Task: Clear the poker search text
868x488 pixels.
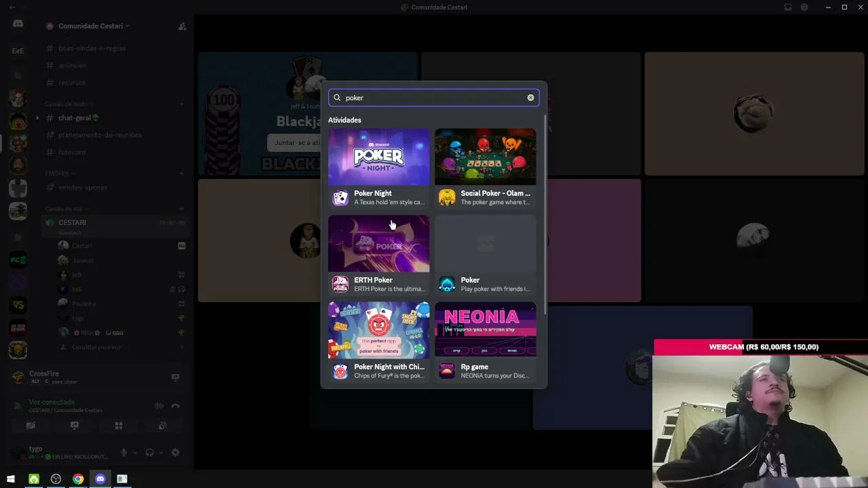Action: click(530, 98)
